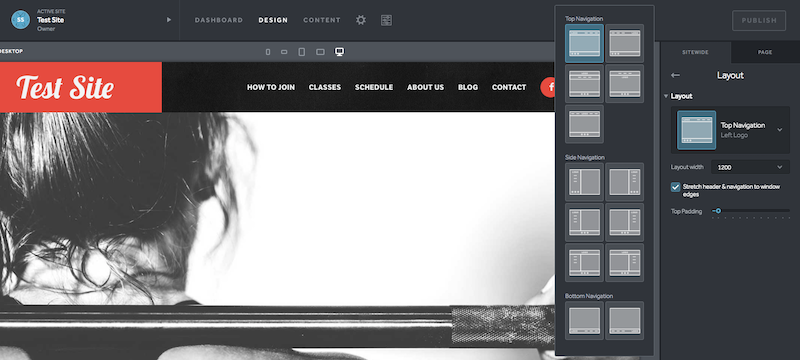Click the Bottom Navigation heading in layout popup
The height and width of the screenshot is (360, 800).
point(589,296)
